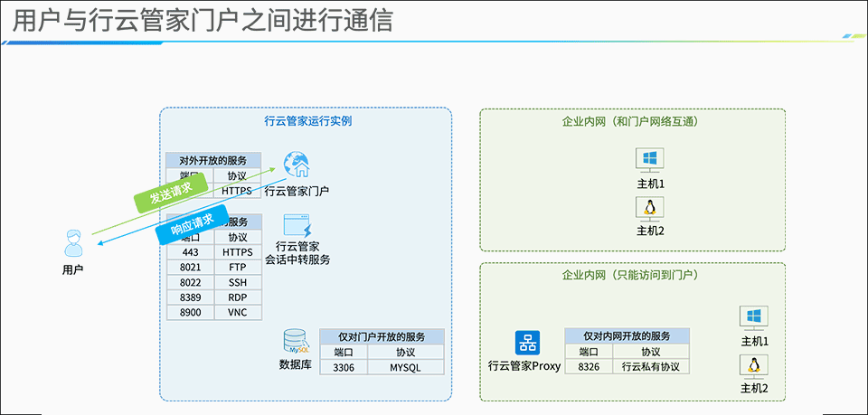Click the 行云管家Proxy label text
The height and width of the screenshot is (415, 868).
click(524, 366)
